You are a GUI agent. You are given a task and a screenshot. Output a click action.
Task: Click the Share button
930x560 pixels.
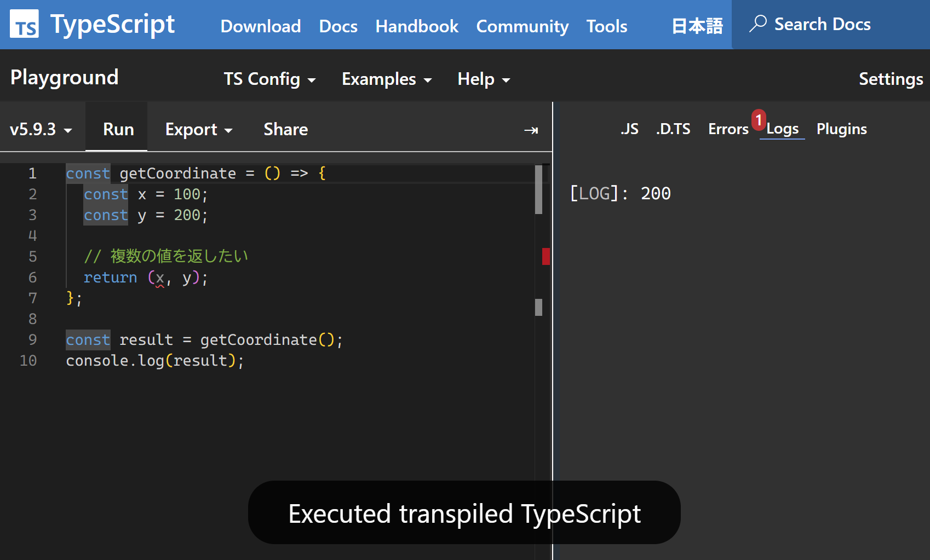(286, 130)
